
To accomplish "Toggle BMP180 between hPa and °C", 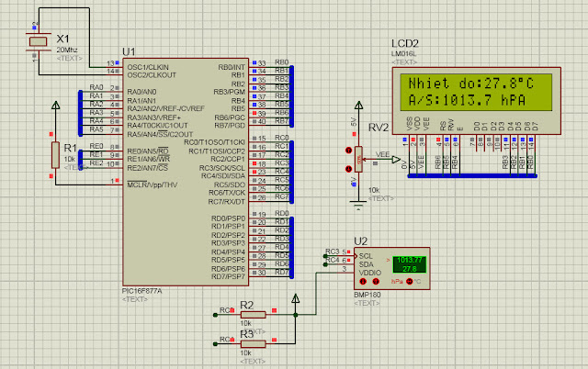I will [x=409, y=281].
